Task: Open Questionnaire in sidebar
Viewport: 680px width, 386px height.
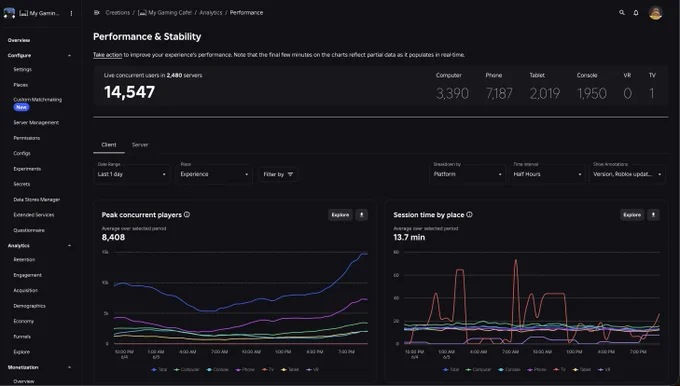Action: pyautogui.click(x=29, y=230)
